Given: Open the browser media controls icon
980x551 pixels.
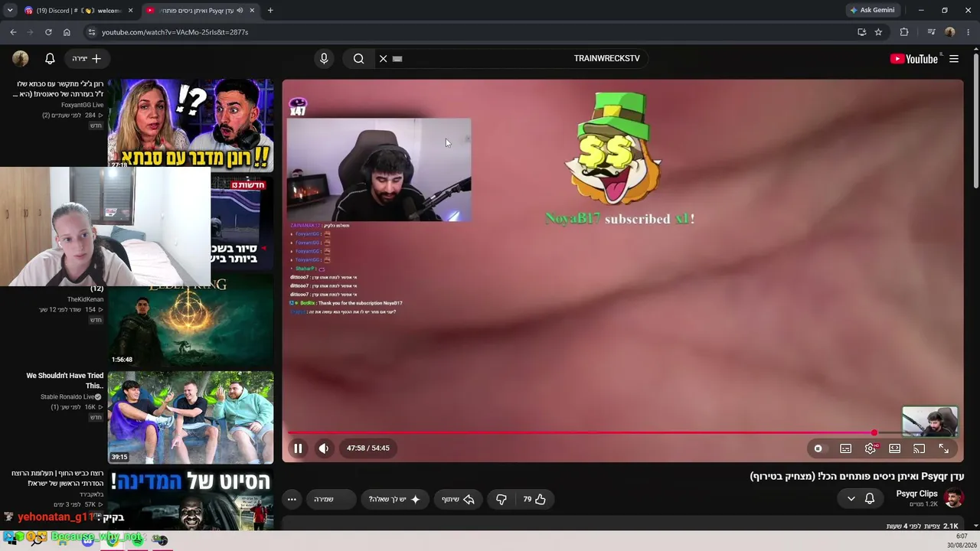Looking at the screenshot, I should [931, 32].
